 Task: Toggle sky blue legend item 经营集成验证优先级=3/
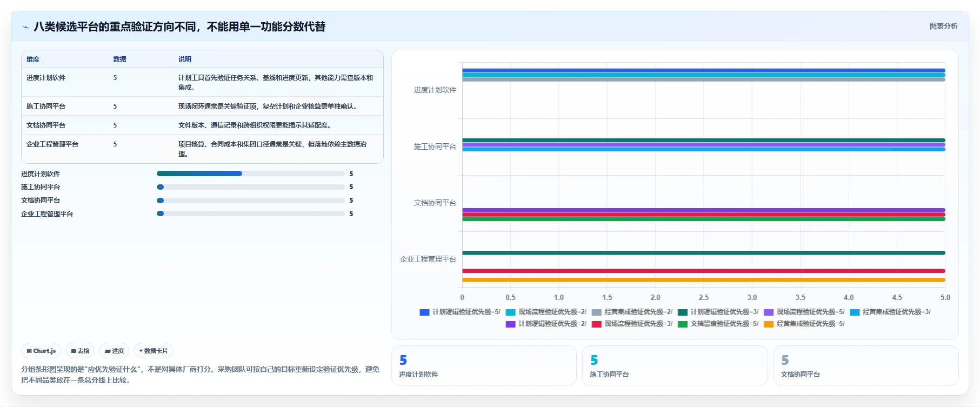(890, 312)
